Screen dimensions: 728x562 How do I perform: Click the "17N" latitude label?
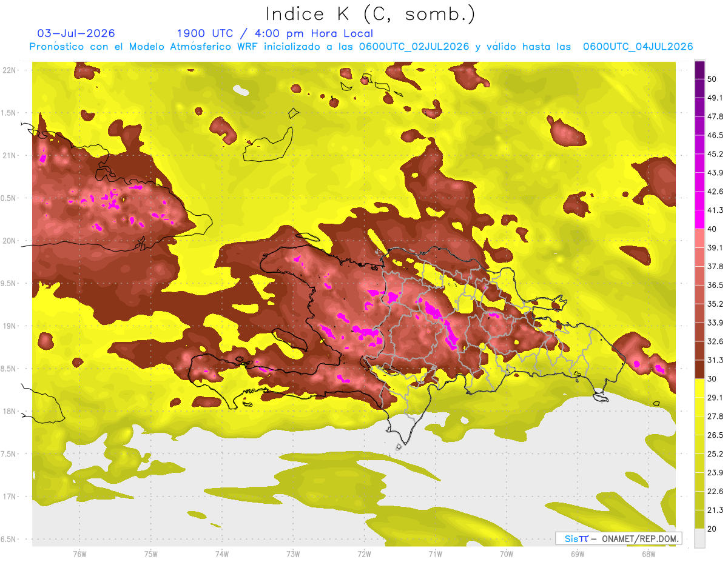point(9,497)
